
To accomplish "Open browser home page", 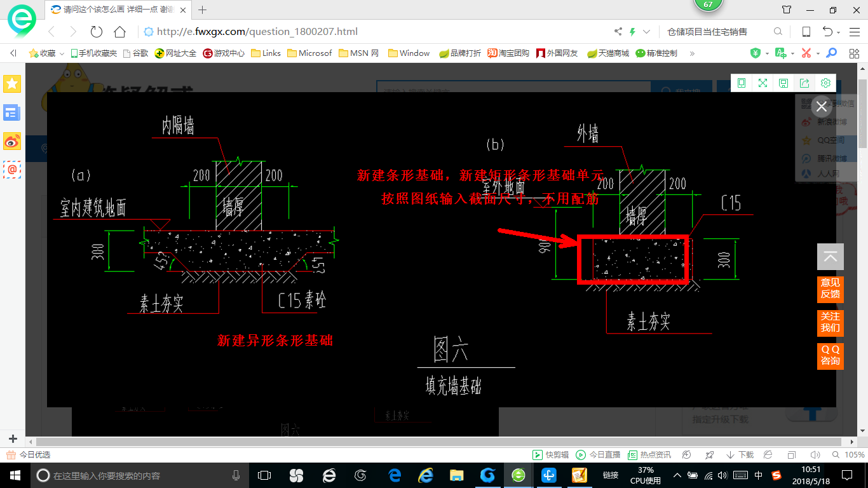I will pyautogui.click(x=119, y=32).
